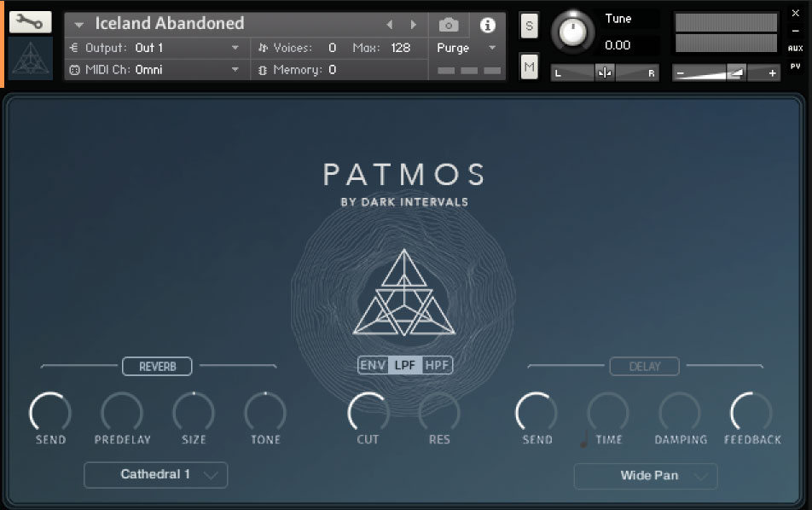Click the instrument volume slider
The width and height of the screenshot is (812, 510).
726,73
